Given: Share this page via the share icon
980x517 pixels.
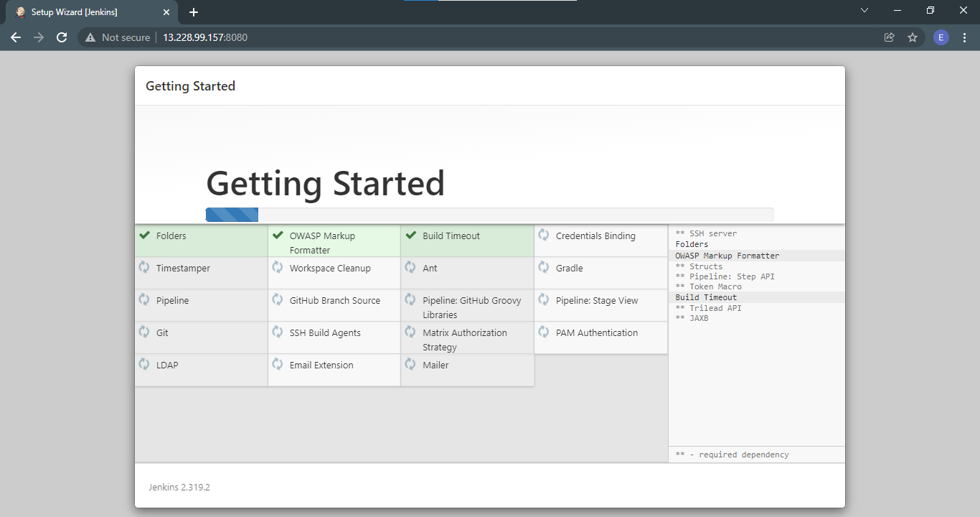Looking at the screenshot, I should 890,37.
